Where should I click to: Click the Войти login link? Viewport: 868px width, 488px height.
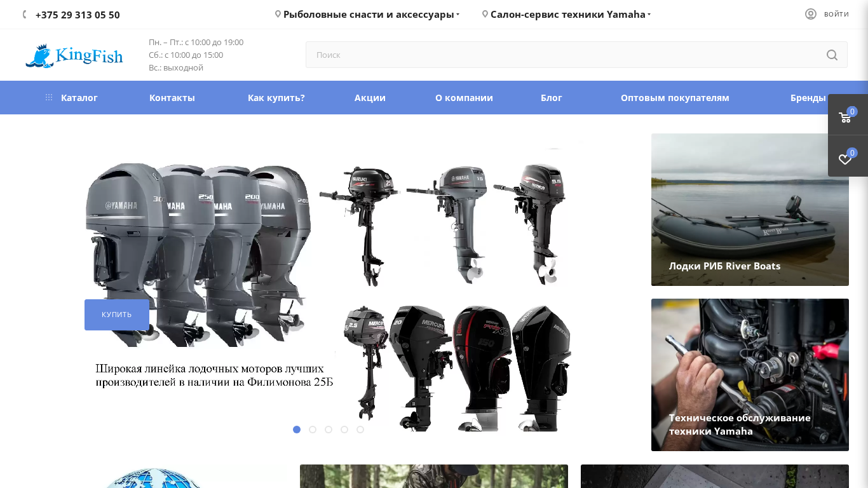coord(836,14)
